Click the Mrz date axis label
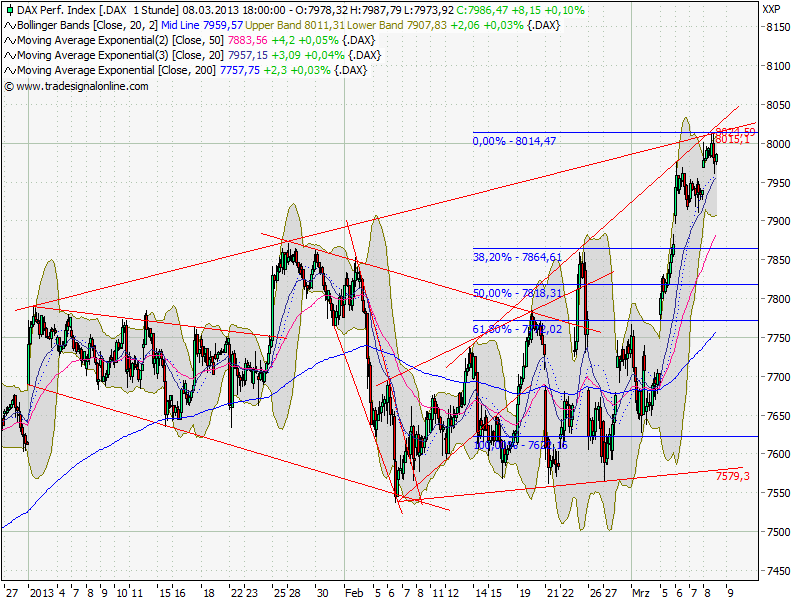This screenshot has height=600, width=800. coord(641,593)
